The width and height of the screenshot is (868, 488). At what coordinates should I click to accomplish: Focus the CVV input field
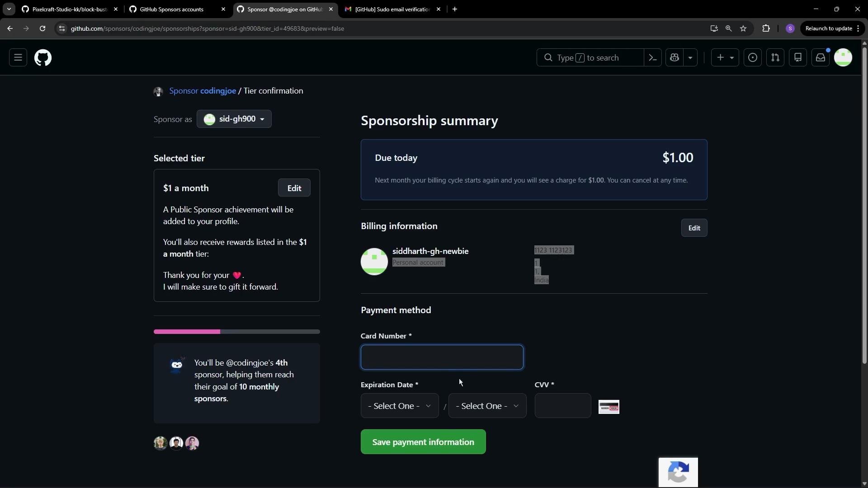563,406
